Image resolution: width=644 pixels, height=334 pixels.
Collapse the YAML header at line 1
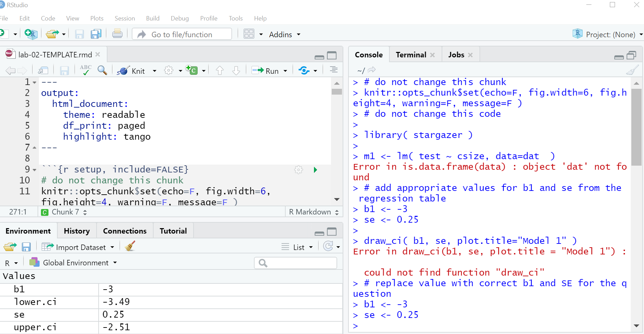[34, 82]
